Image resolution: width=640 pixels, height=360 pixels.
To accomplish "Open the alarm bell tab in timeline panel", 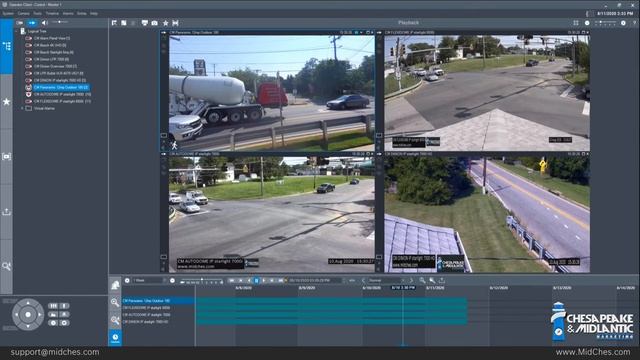I will click(115, 285).
